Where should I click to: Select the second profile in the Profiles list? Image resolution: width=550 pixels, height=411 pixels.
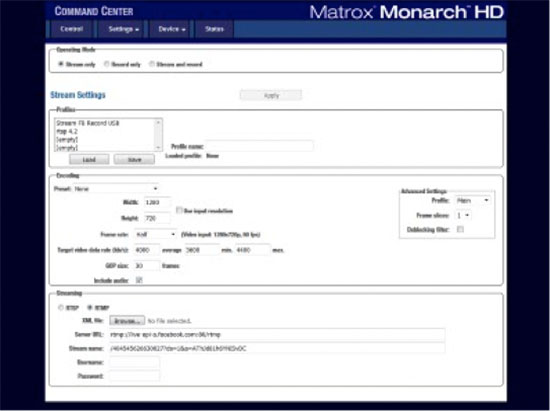pos(104,132)
